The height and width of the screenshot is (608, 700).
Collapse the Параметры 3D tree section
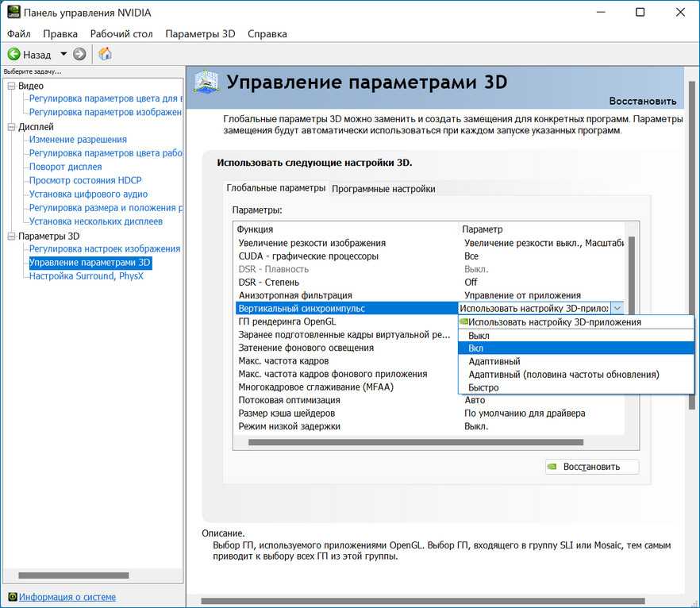11,236
